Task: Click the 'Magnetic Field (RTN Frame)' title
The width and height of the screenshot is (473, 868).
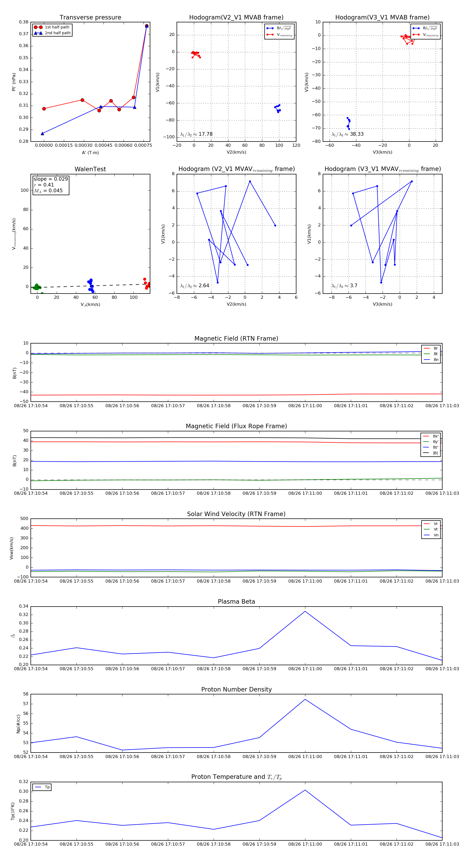Action: 236,339
